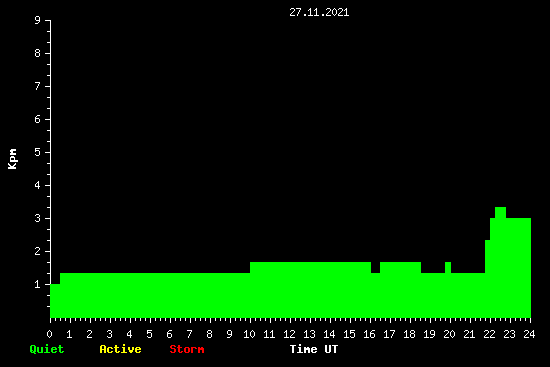This screenshot has height=367, width=550.
Task: Click the date title 27.11.2021
Action: point(319,13)
